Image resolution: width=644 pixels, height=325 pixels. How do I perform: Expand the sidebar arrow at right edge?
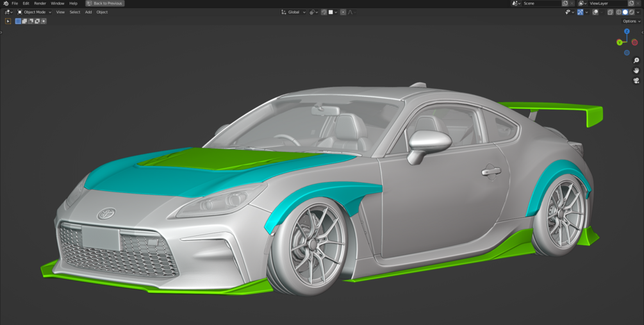tap(642, 32)
